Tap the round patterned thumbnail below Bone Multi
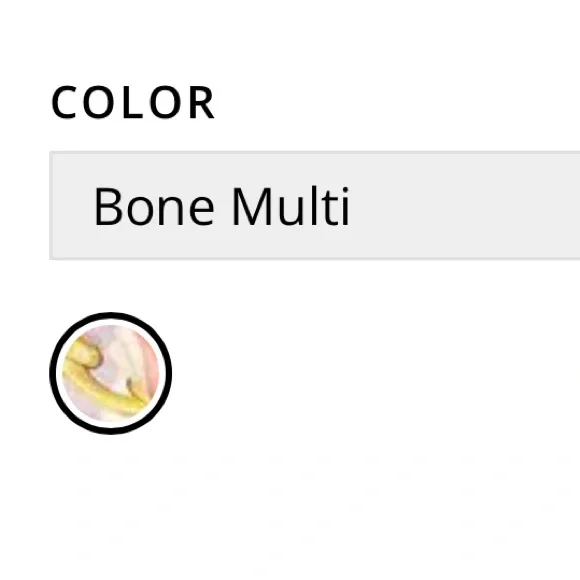 [111, 373]
